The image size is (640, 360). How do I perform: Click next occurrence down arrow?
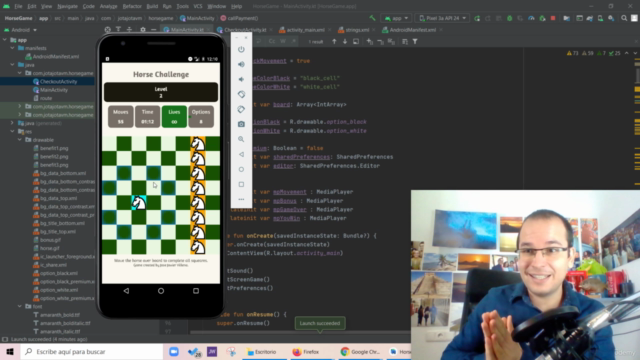[345, 41]
